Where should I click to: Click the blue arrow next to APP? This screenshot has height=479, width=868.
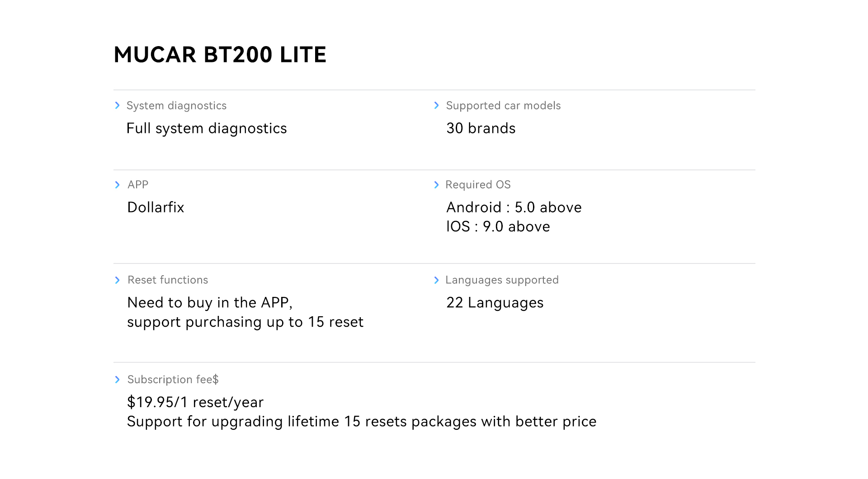(x=118, y=185)
